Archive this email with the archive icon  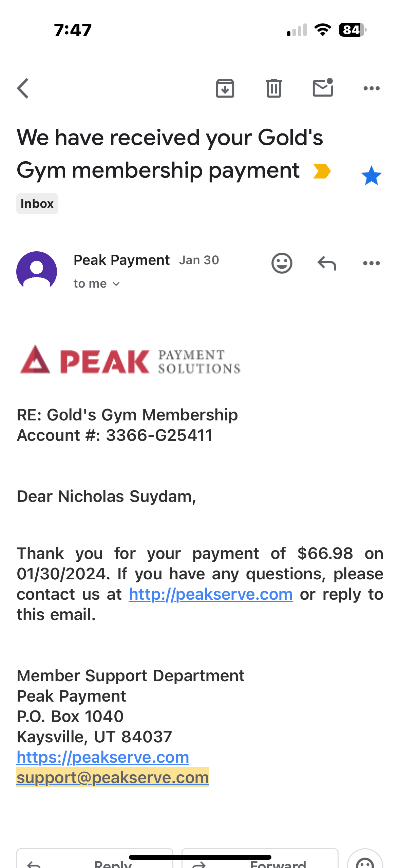pyautogui.click(x=225, y=88)
